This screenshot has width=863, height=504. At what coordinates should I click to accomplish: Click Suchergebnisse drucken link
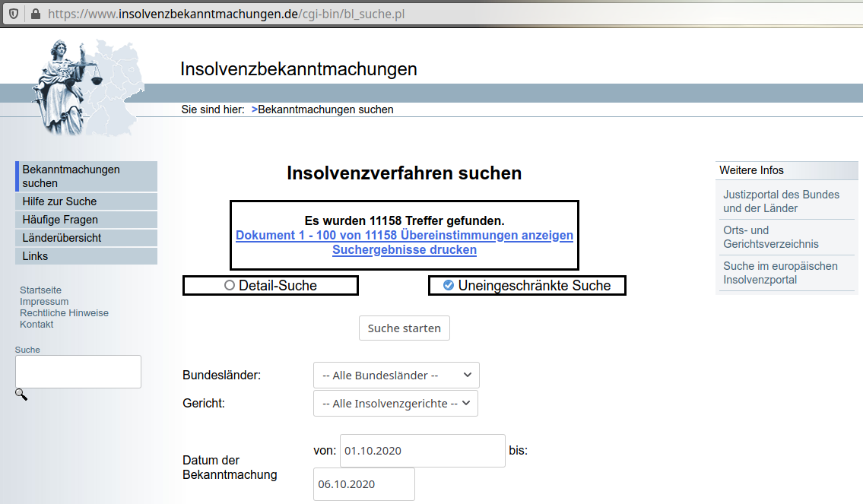[x=405, y=250]
